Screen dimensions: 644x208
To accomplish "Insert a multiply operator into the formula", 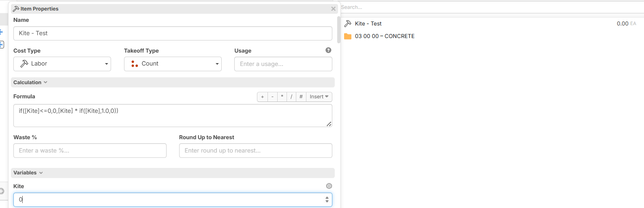I will tap(282, 97).
